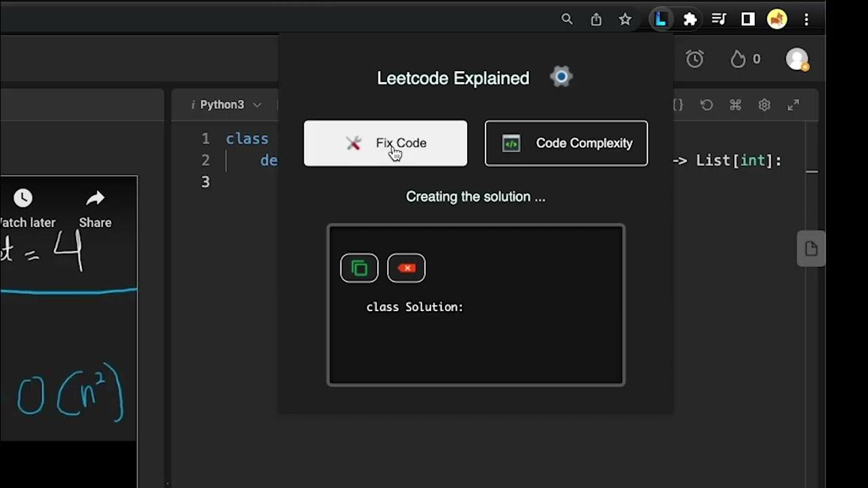868x488 pixels.
Task: Open the LeetCode profile avatar menu
Action: tap(797, 59)
